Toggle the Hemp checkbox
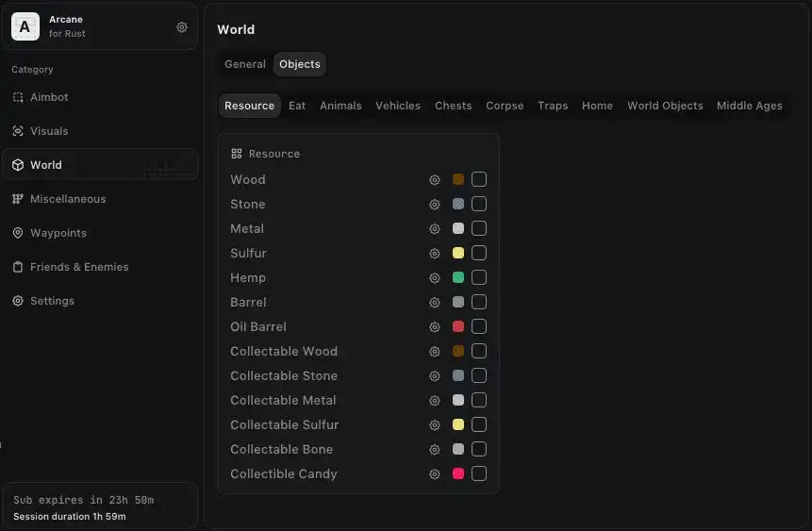Viewport: 812px width, 531px height. coord(479,278)
